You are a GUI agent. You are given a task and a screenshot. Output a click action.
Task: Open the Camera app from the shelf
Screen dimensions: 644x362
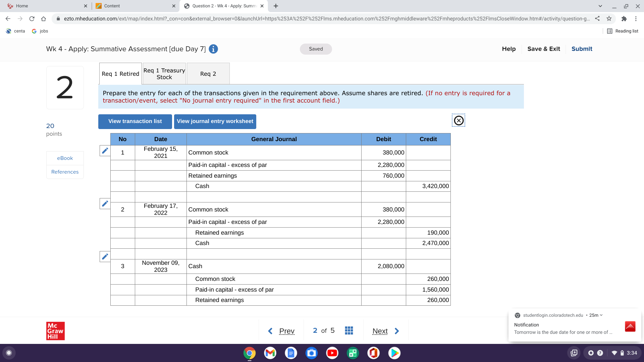click(312, 353)
